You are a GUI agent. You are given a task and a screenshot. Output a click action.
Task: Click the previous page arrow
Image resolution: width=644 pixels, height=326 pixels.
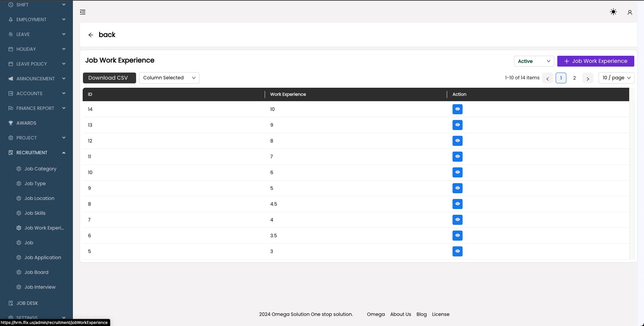coord(547,78)
